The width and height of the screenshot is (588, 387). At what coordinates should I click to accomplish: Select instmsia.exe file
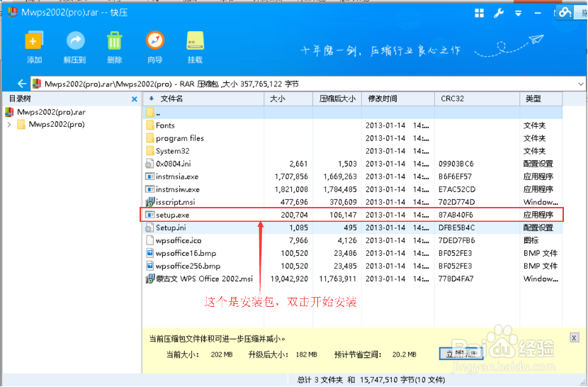coord(353,176)
